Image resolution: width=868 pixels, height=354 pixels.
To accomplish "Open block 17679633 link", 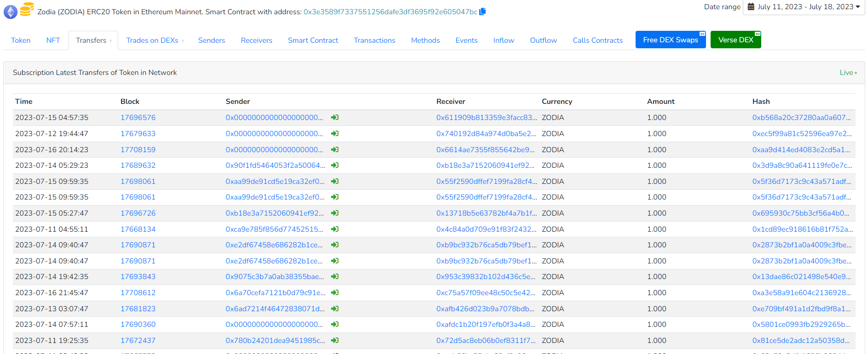I will [138, 134].
